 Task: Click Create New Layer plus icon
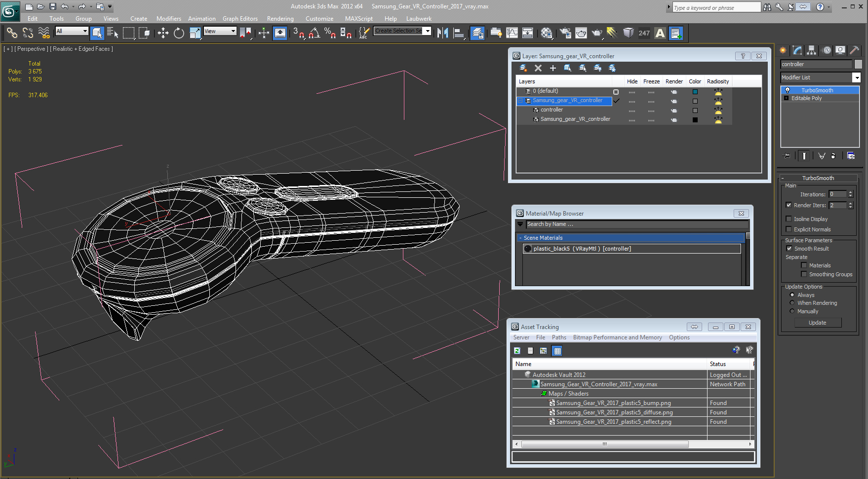click(x=553, y=68)
